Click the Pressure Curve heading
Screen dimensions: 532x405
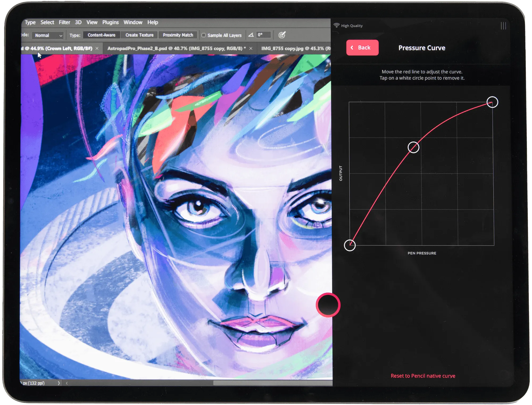[x=422, y=48]
